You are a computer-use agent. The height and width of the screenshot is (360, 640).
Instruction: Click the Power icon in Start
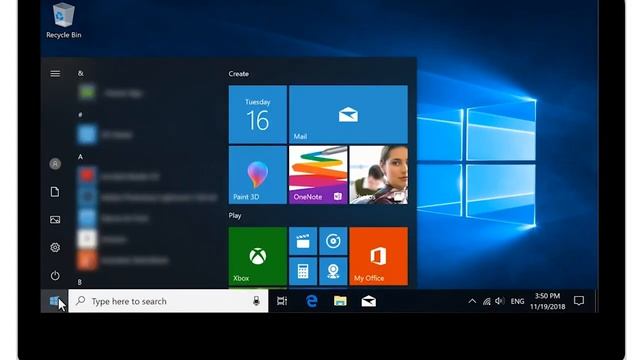point(55,276)
